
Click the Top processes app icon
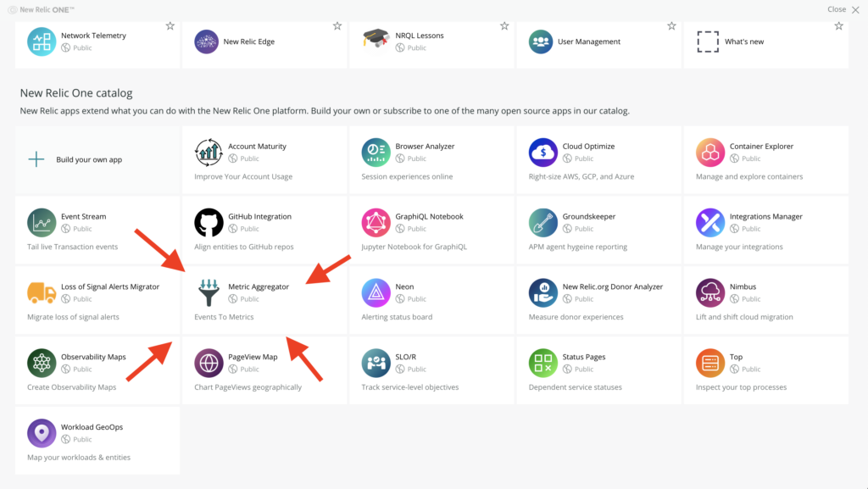coord(710,363)
